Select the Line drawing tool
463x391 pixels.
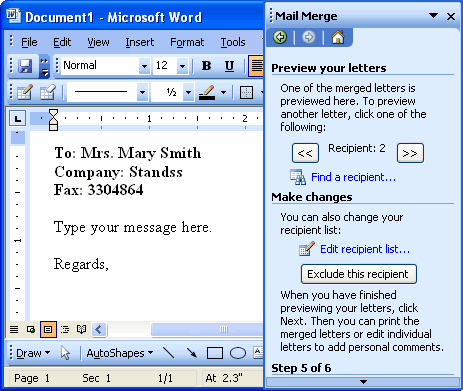coord(169,353)
